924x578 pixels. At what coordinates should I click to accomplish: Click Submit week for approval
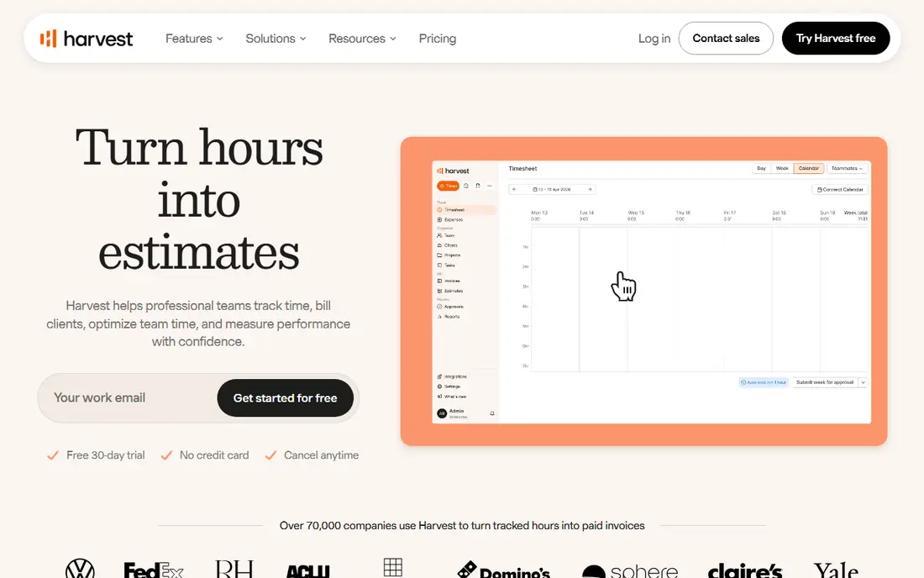825,382
